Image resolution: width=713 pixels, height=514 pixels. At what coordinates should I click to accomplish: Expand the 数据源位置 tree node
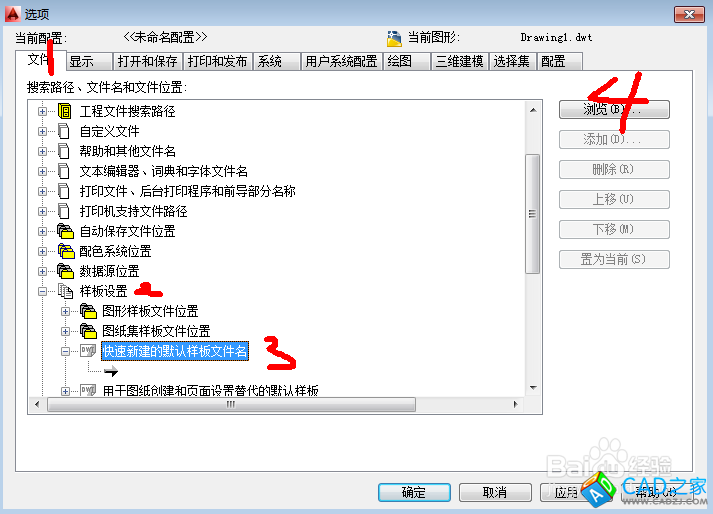click(42, 272)
